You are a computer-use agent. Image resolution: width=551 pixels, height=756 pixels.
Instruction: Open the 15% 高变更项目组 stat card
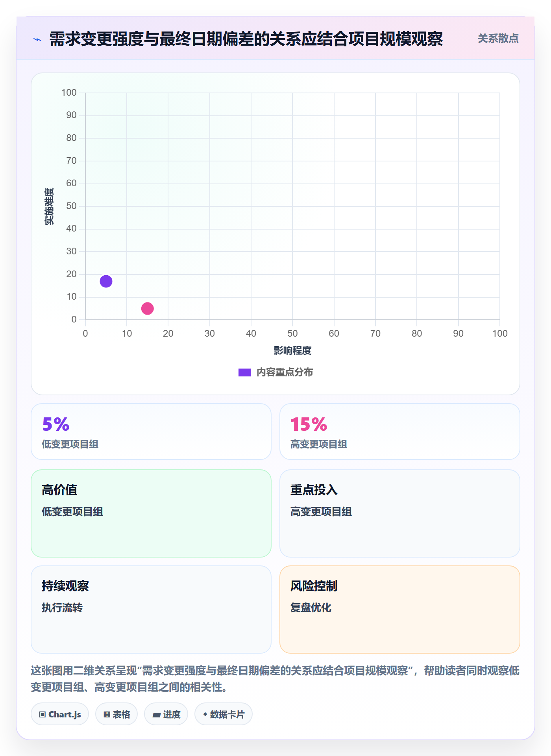(400, 432)
